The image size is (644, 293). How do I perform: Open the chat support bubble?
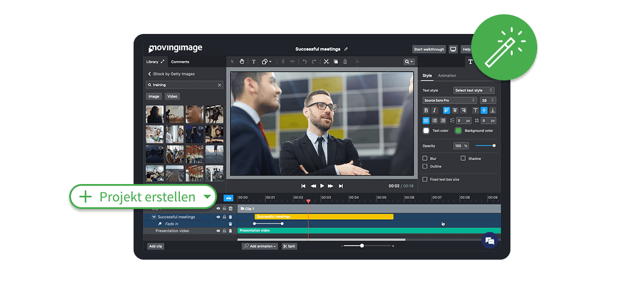tap(490, 241)
